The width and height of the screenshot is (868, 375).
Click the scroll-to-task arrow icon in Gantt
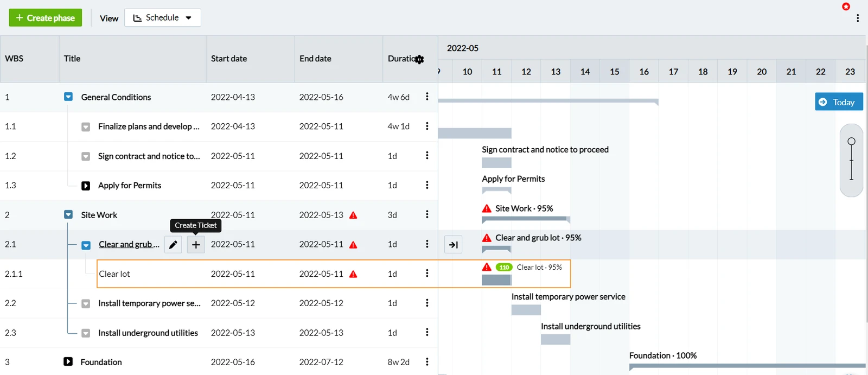click(x=454, y=245)
